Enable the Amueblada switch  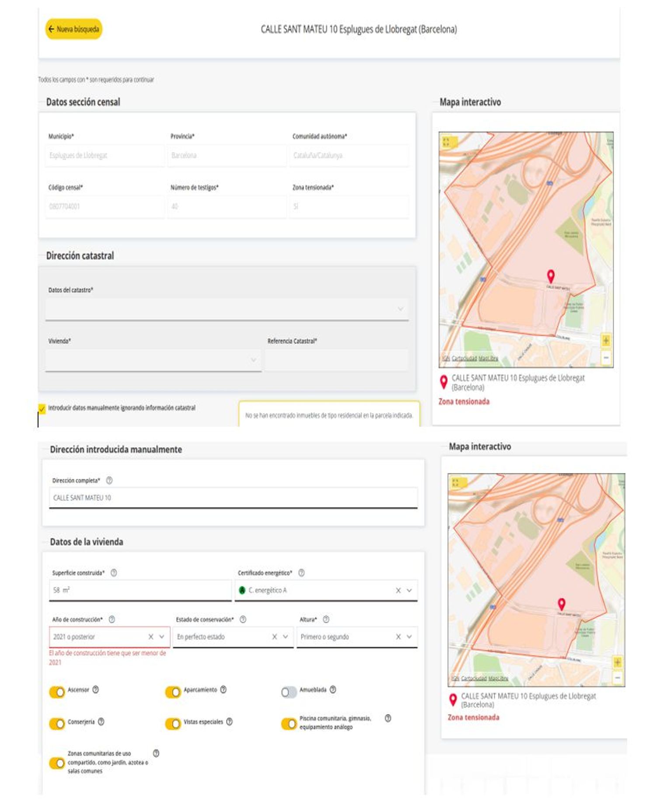pyautogui.click(x=289, y=692)
